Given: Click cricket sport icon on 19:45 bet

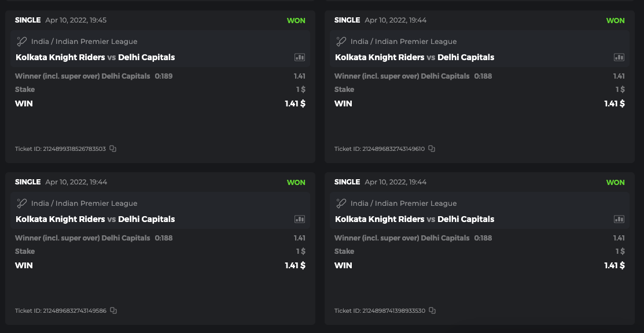Looking at the screenshot, I should pyautogui.click(x=22, y=42).
